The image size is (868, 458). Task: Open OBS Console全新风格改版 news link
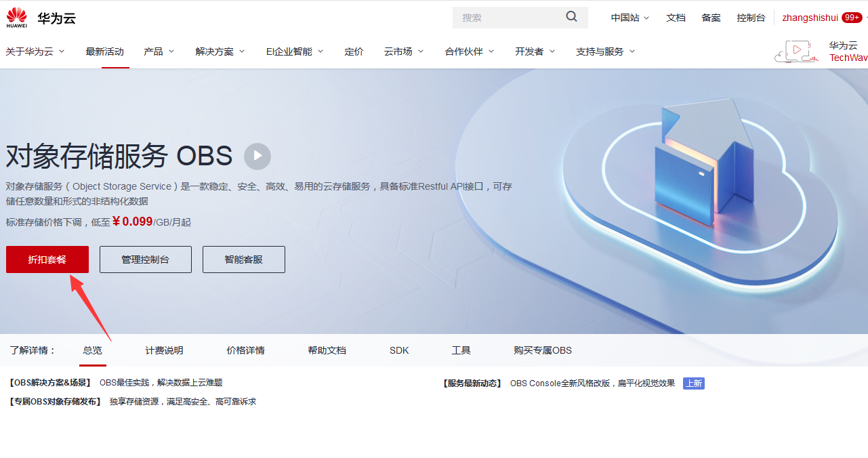point(593,383)
